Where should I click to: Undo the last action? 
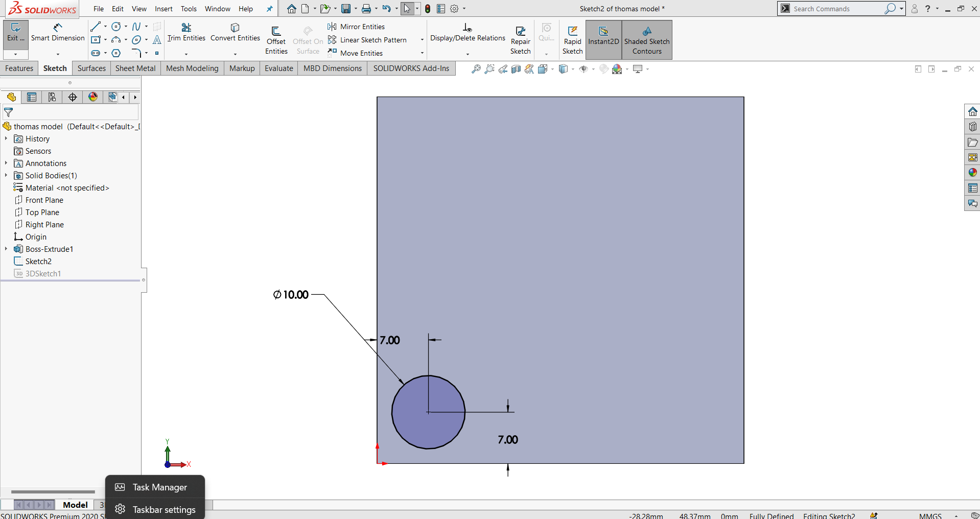[x=387, y=9]
